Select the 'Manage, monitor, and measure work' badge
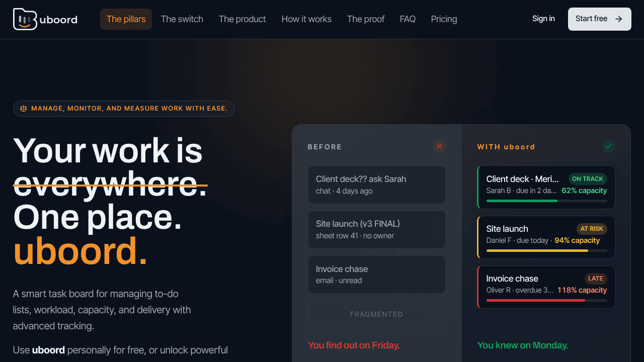Viewport: 644px width, 362px height. 124,109
